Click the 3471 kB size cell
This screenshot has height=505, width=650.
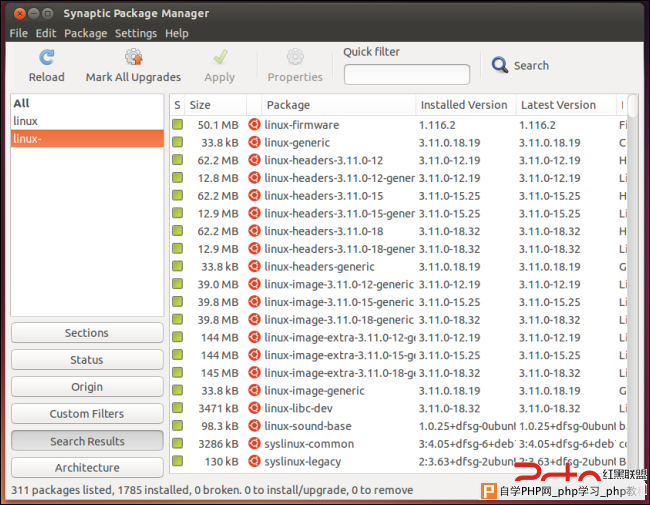click(218, 408)
